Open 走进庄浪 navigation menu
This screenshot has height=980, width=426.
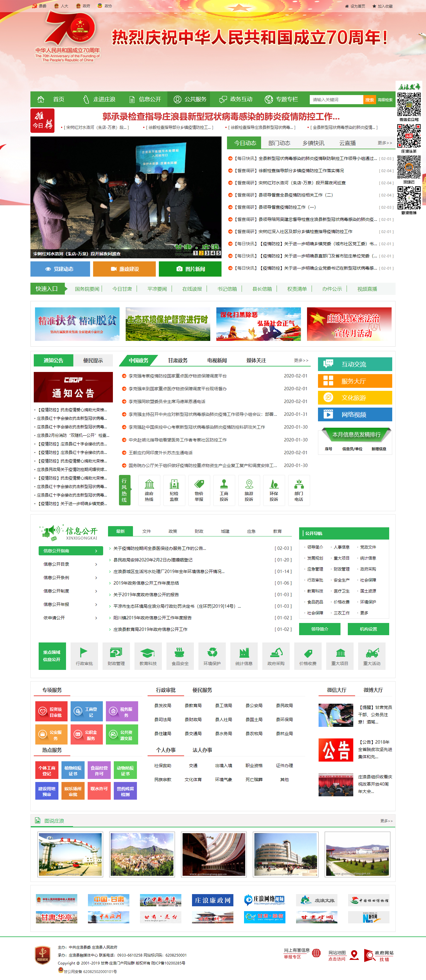99,99
